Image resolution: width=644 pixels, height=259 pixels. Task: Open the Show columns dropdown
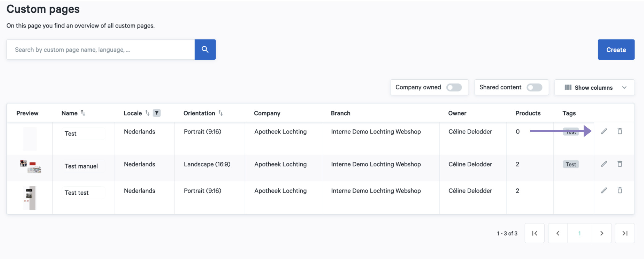coord(595,87)
